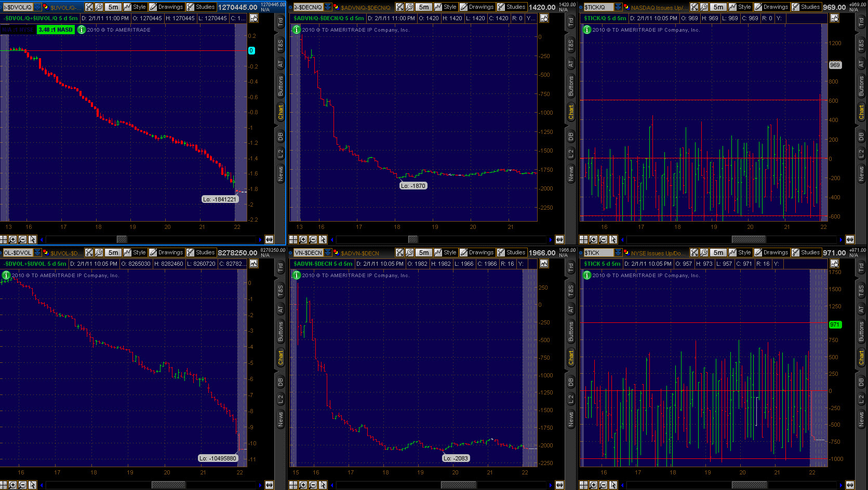Image resolution: width=868 pixels, height=490 pixels.
Task: Click chart icon right of -$DVOL+$UVOL OHLC row
Action: tap(253, 263)
